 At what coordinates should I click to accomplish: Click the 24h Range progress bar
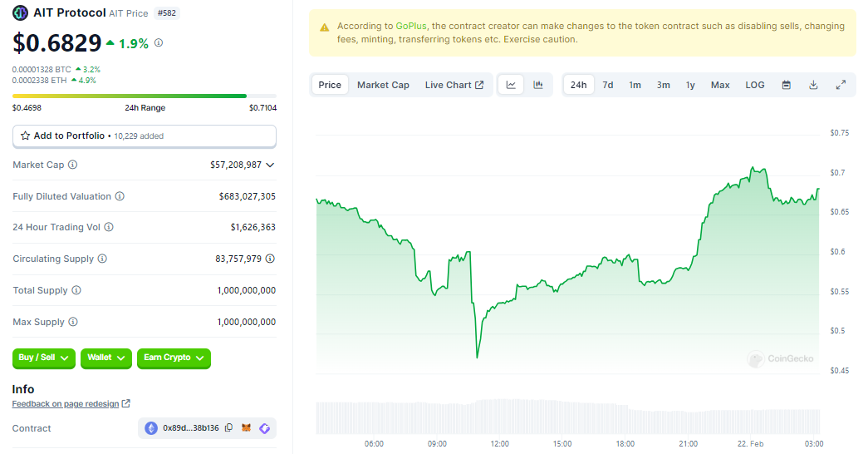click(x=144, y=96)
